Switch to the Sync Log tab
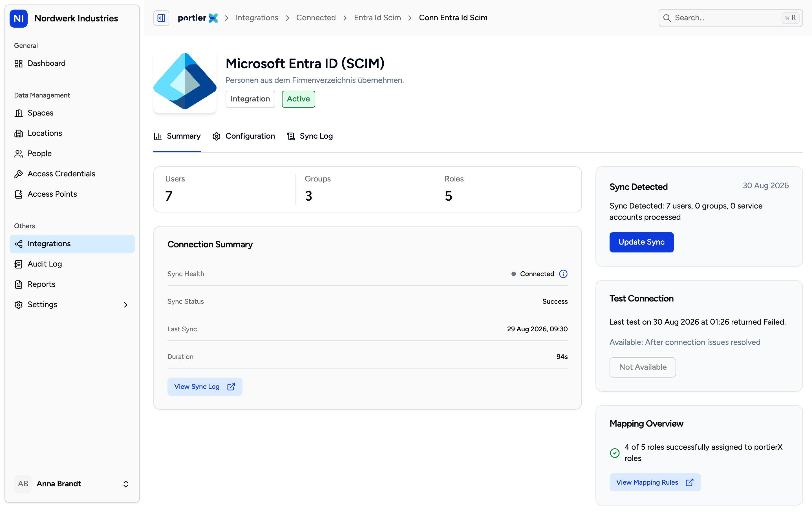This screenshot has width=812, height=519. click(310, 136)
